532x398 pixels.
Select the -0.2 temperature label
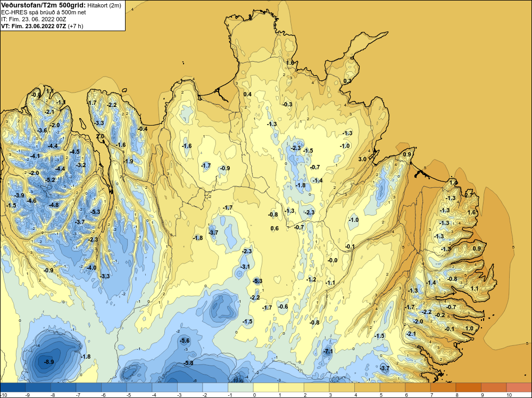[440, 315]
